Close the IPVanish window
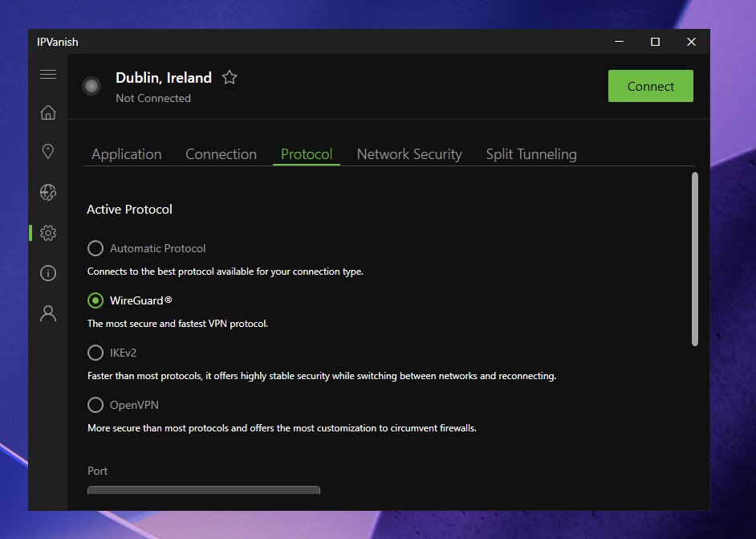 tap(691, 42)
